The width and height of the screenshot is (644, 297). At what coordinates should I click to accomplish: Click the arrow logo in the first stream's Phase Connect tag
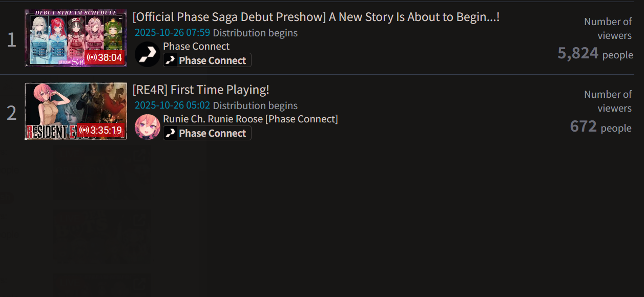171,60
